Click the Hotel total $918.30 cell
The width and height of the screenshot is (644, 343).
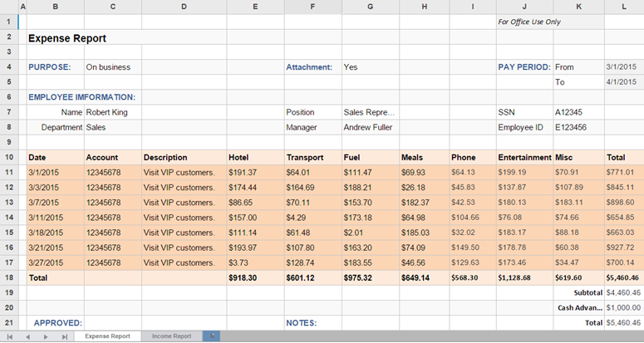coord(254,277)
